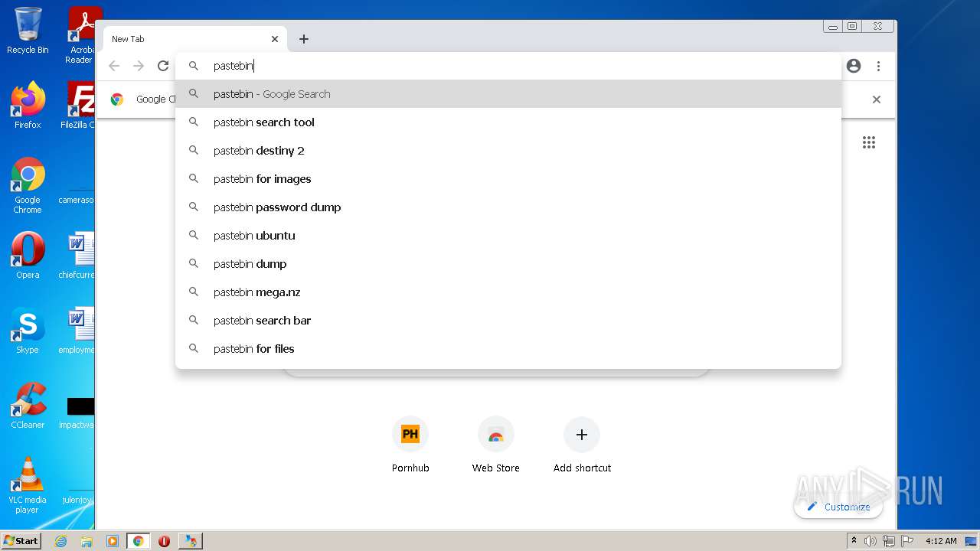The width and height of the screenshot is (980, 551).
Task: Open Chrome's three-dot menu
Action: 878,66
